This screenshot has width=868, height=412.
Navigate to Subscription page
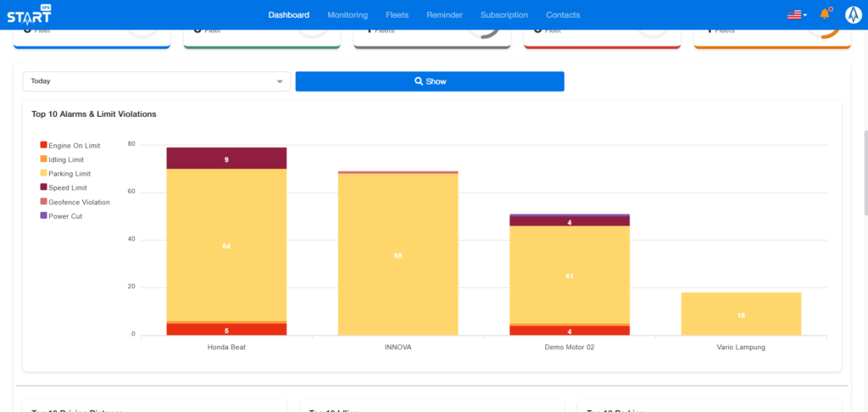[x=504, y=14]
